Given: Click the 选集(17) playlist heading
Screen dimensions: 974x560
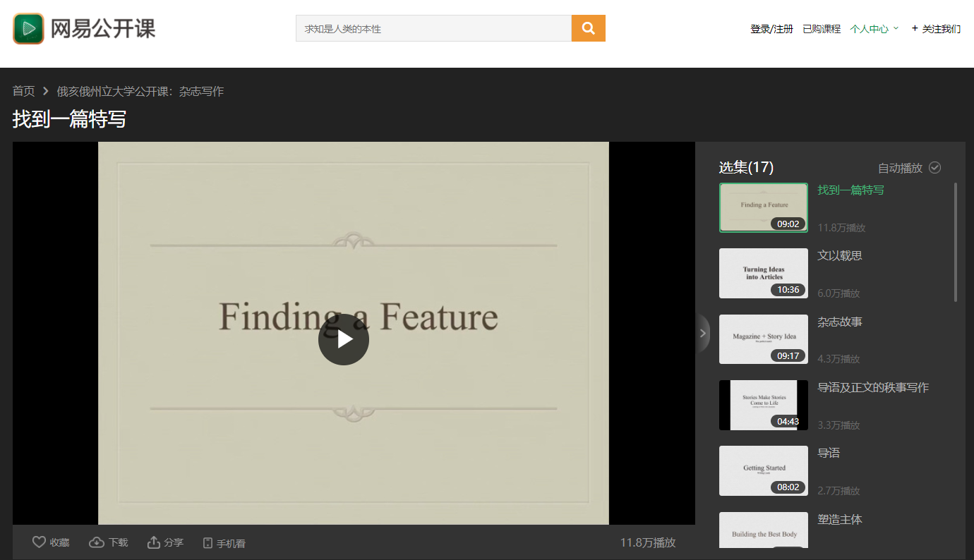Looking at the screenshot, I should 746,167.
